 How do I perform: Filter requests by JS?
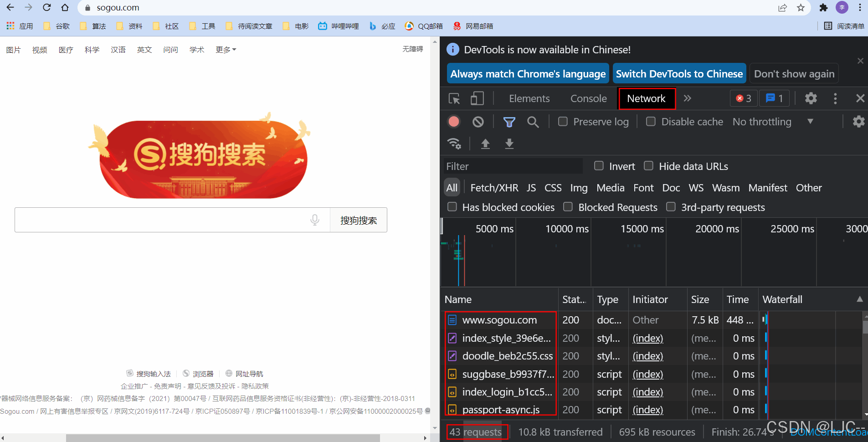[531, 188]
